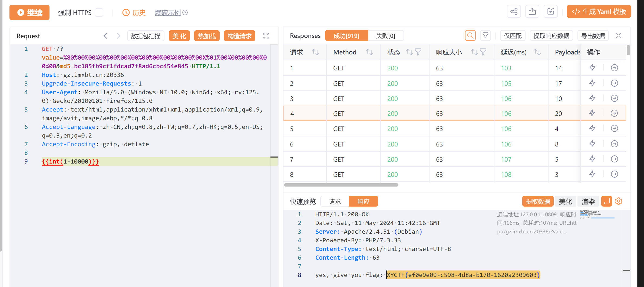Click lightning action icon in row 1
This screenshot has height=287, width=644.
click(x=592, y=68)
